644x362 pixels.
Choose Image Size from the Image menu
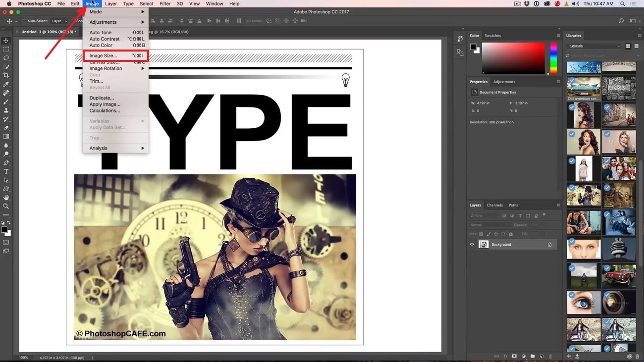click(115, 55)
